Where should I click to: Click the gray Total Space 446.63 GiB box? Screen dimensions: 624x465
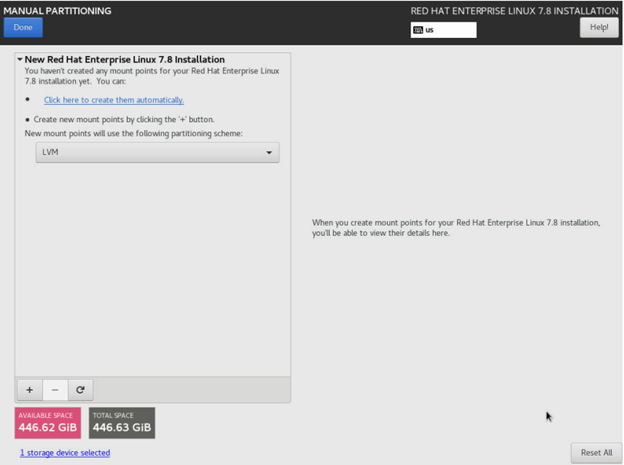tap(122, 423)
